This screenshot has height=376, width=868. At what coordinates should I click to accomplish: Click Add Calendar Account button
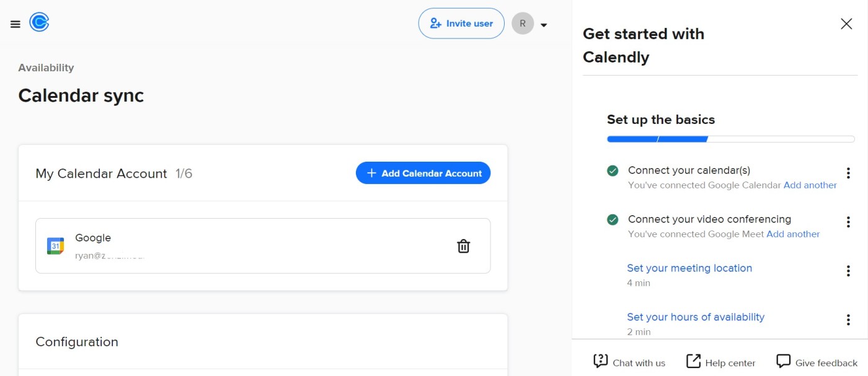point(423,173)
